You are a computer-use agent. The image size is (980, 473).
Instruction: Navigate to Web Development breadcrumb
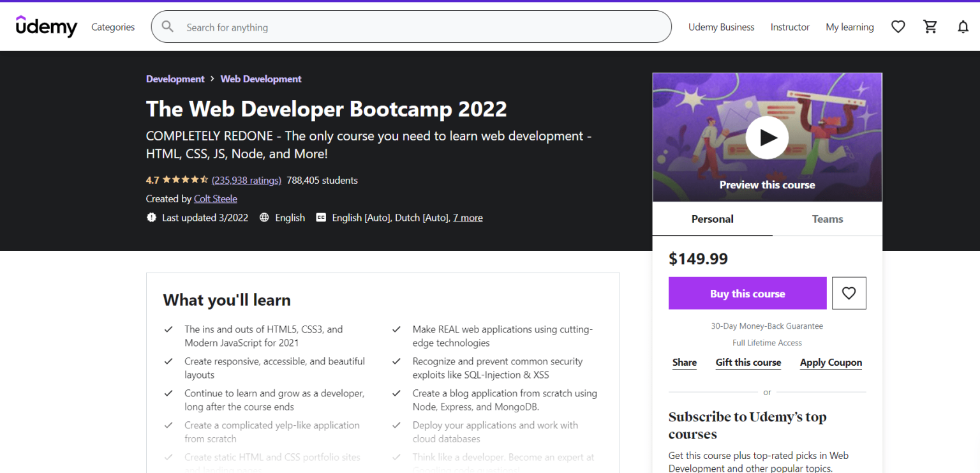click(x=260, y=79)
